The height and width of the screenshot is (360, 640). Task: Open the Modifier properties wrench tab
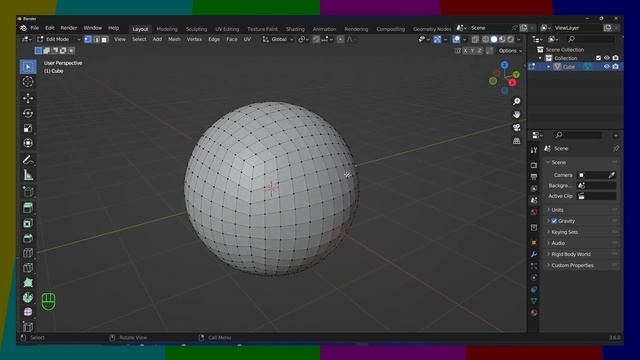click(x=534, y=254)
